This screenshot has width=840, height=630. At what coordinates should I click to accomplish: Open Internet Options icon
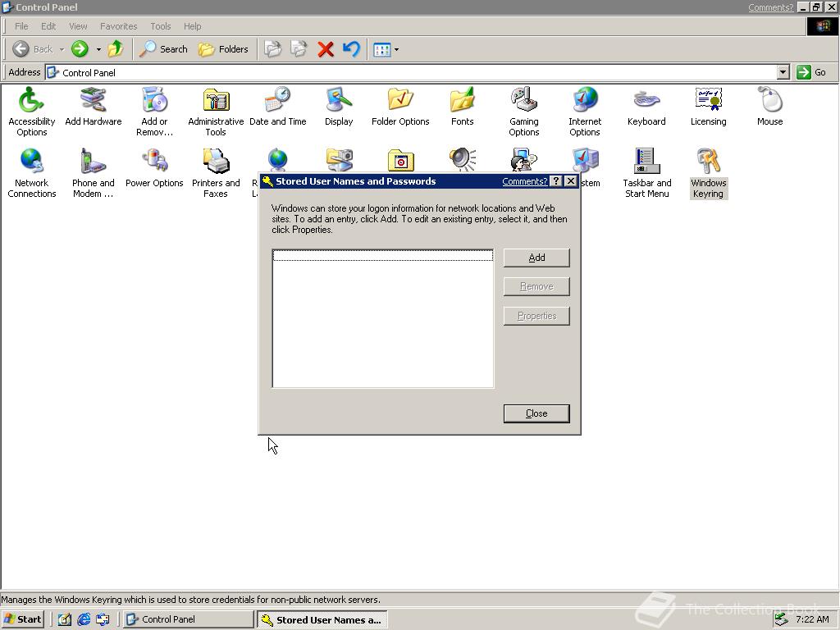[x=585, y=112]
